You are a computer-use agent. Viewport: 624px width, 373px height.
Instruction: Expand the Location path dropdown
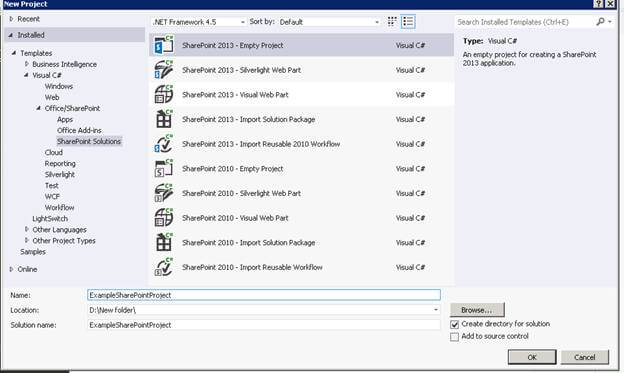coord(436,310)
